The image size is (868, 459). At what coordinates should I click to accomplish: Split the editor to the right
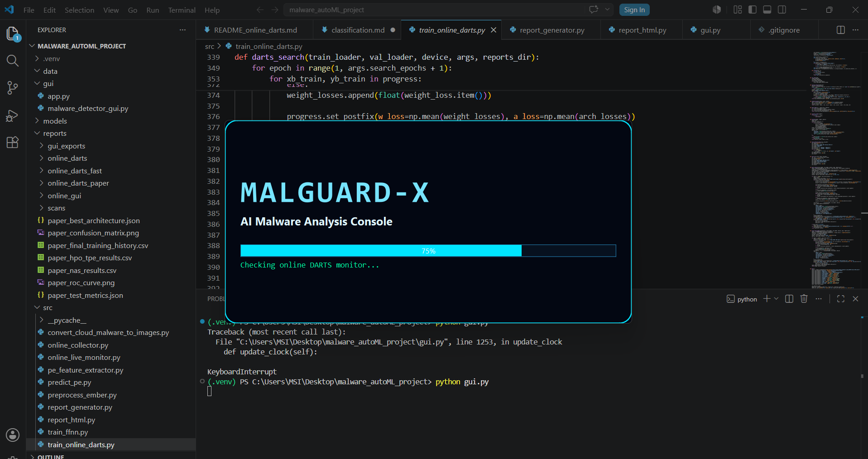(841, 30)
